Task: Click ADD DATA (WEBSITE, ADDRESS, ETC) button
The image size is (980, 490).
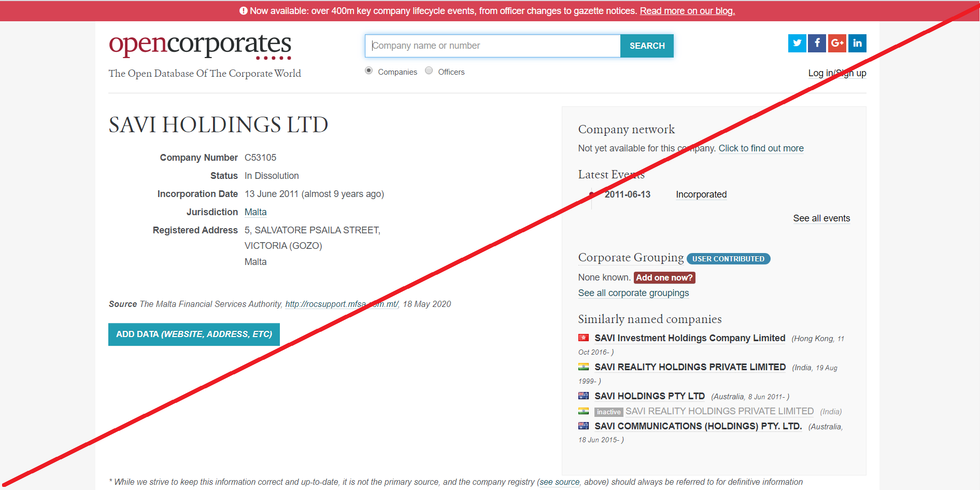Action: (x=194, y=334)
